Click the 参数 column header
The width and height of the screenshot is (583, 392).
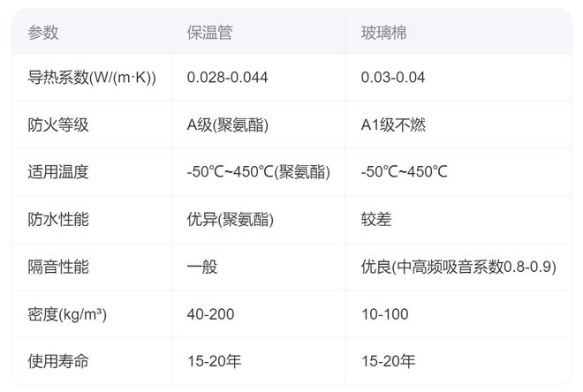click(x=43, y=32)
